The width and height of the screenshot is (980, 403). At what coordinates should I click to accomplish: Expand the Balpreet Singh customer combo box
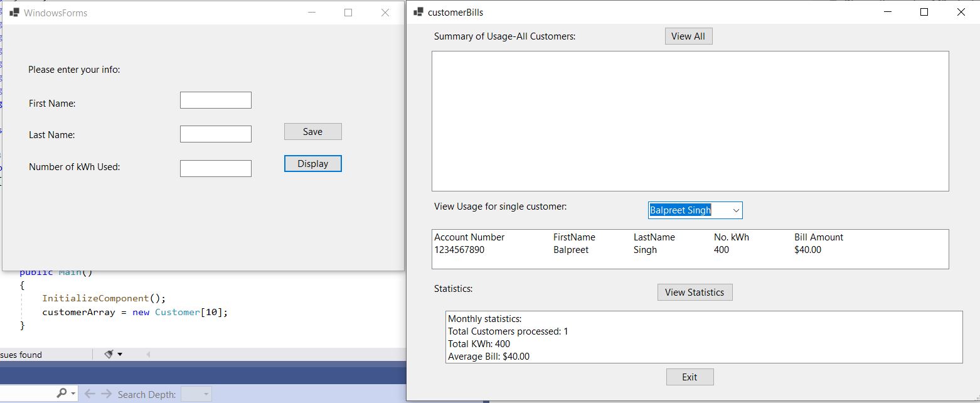737,210
